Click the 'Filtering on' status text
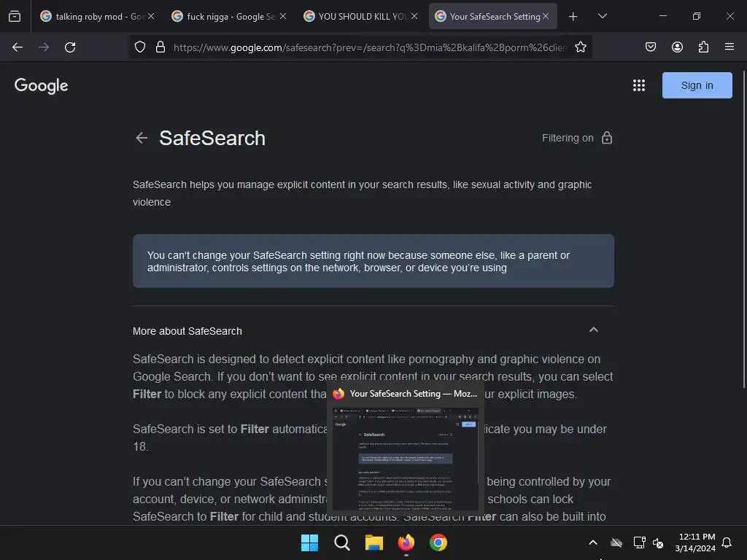 click(568, 138)
